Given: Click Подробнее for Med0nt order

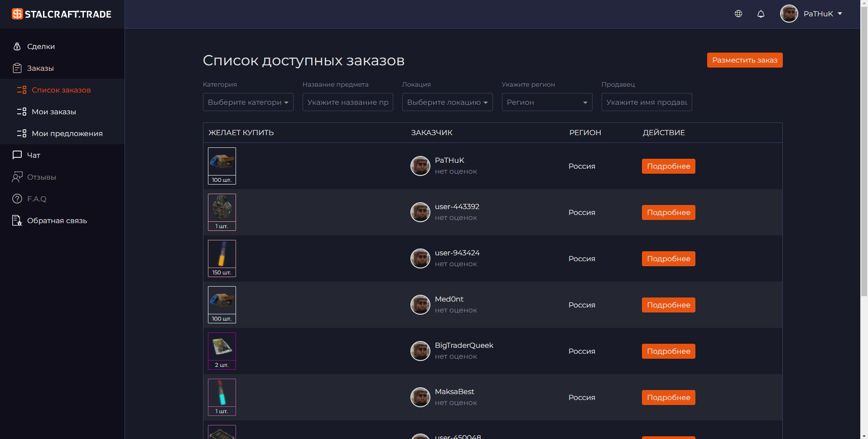Looking at the screenshot, I should (669, 305).
